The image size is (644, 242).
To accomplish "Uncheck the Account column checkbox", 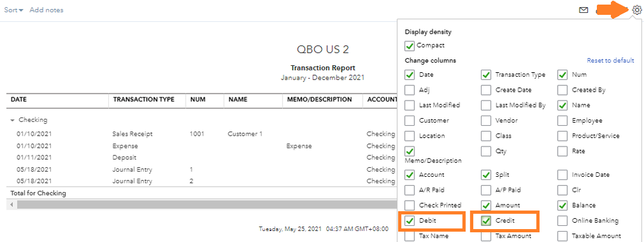I will tap(409, 175).
